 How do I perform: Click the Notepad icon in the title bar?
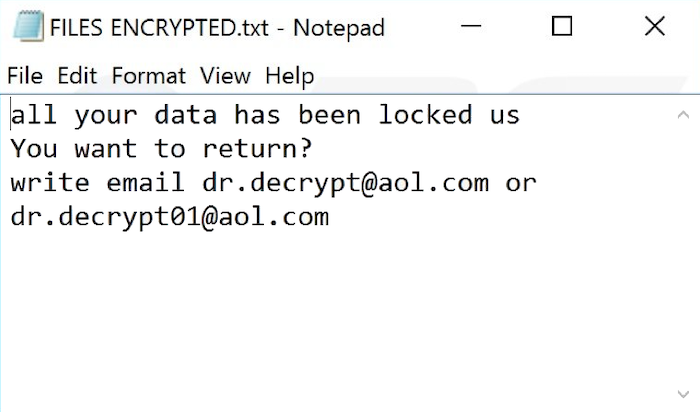(29, 26)
